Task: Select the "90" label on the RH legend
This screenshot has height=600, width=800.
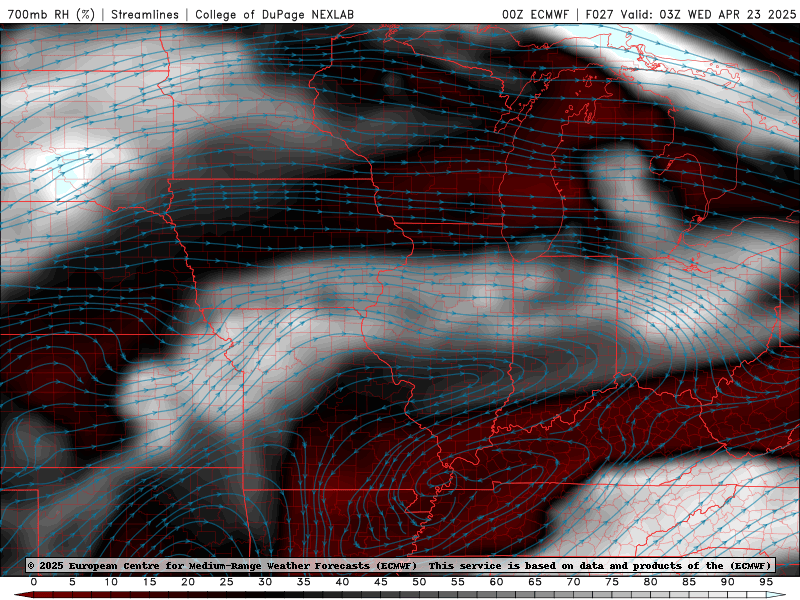Action: (728, 582)
